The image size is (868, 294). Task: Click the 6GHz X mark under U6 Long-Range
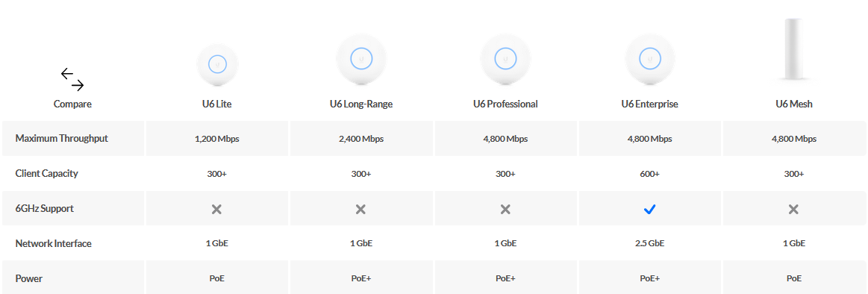coord(361,209)
